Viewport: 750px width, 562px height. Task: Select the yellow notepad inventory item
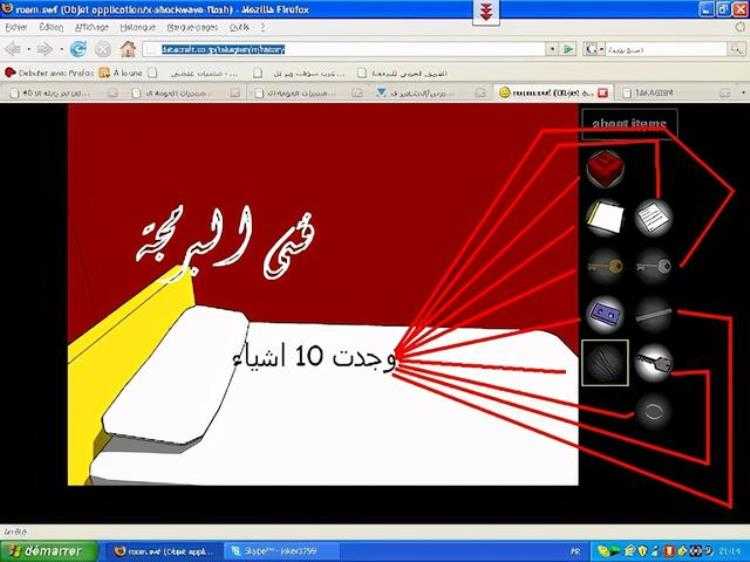[x=604, y=217]
